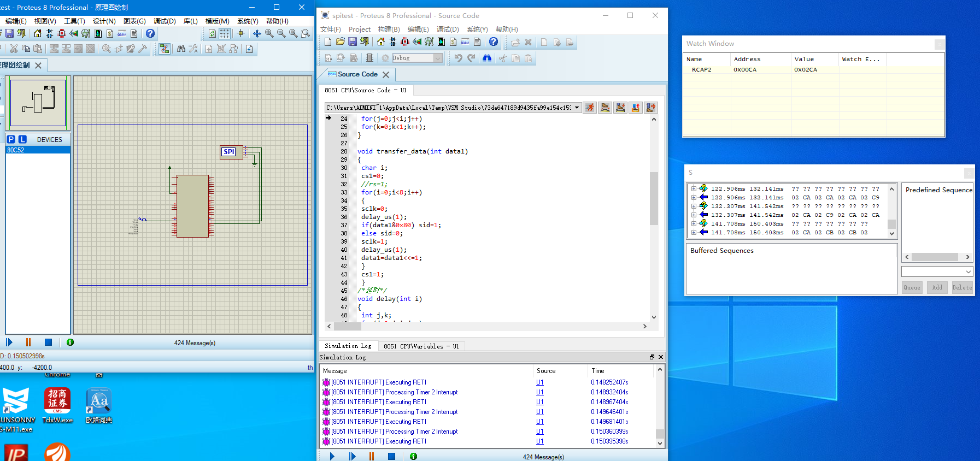The image size is (980, 461).
Task: Expand 141.708ms ?? sequence row
Action: click(694, 224)
